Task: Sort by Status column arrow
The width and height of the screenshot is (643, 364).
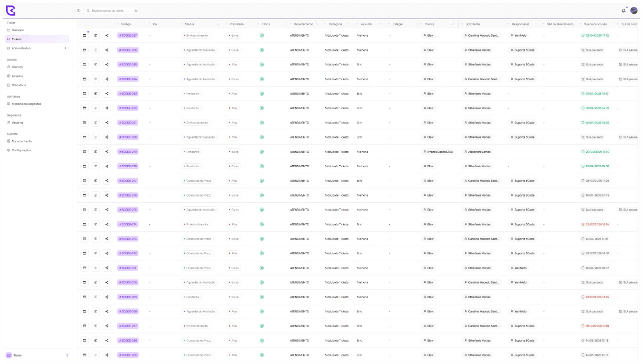Action: pyautogui.click(x=218, y=24)
